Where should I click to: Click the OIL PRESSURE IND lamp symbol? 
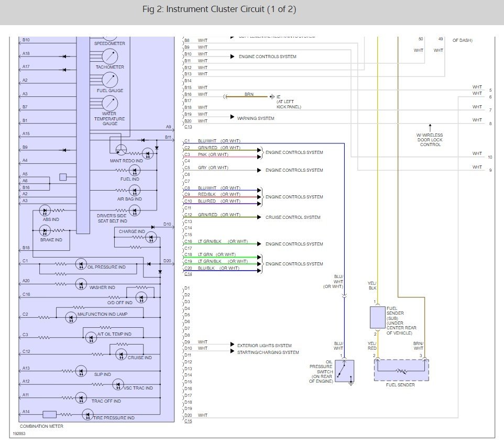[x=81, y=263]
